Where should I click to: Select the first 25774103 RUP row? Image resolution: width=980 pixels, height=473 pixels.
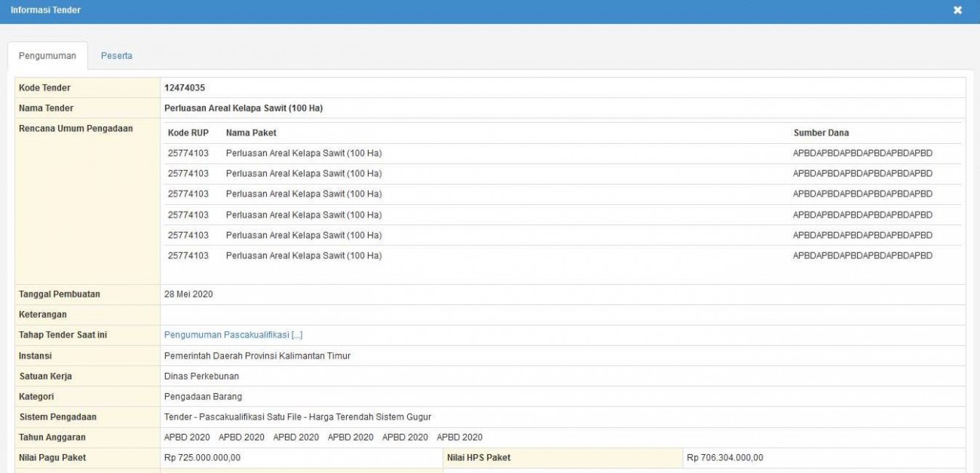pyautogui.click(x=563, y=154)
